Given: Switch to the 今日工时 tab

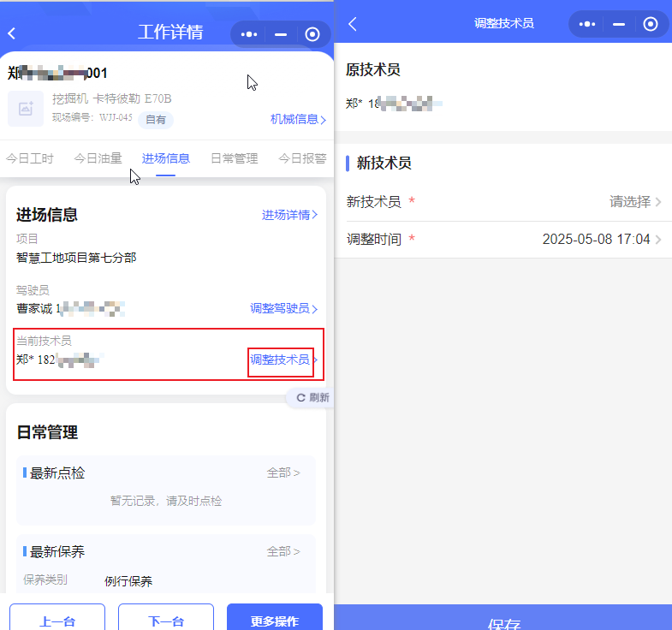Looking at the screenshot, I should 30,158.
